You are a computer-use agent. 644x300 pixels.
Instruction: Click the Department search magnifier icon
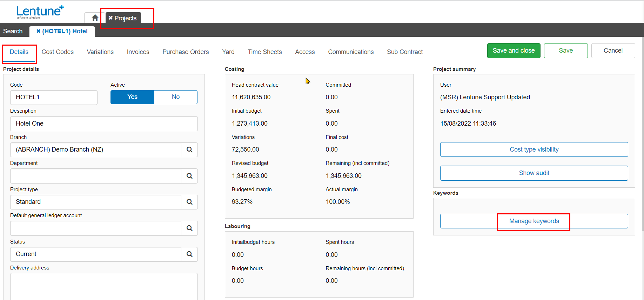[189, 176]
